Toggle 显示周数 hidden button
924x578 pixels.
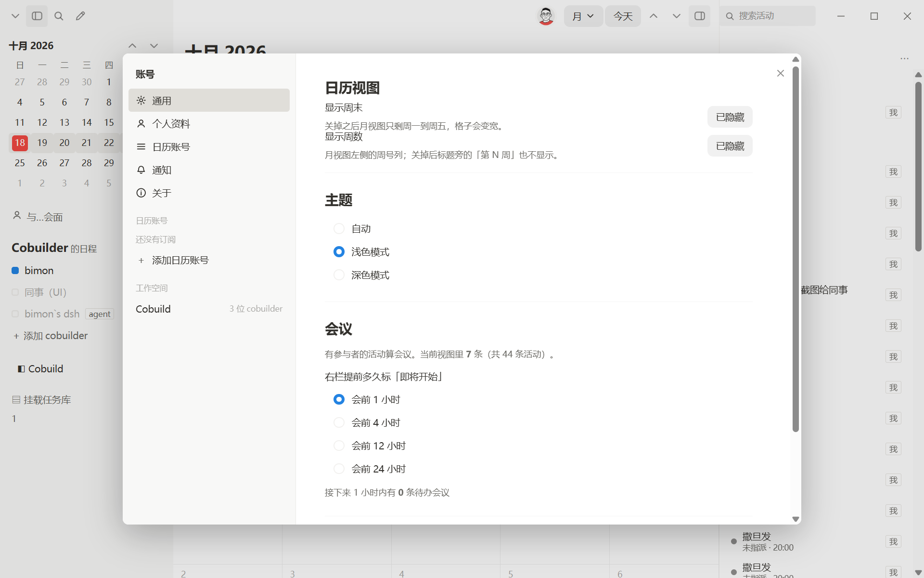click(730, 146)
